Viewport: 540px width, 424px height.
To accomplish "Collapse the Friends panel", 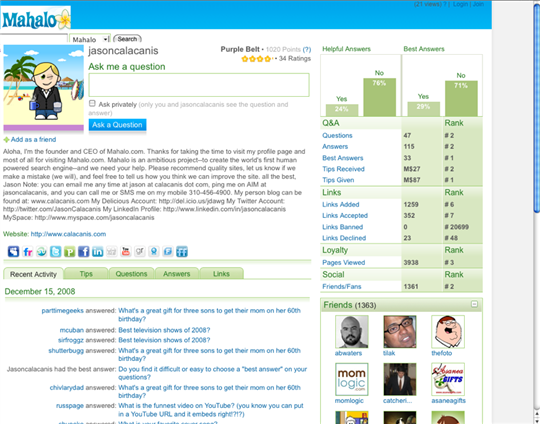I will 474,304.
